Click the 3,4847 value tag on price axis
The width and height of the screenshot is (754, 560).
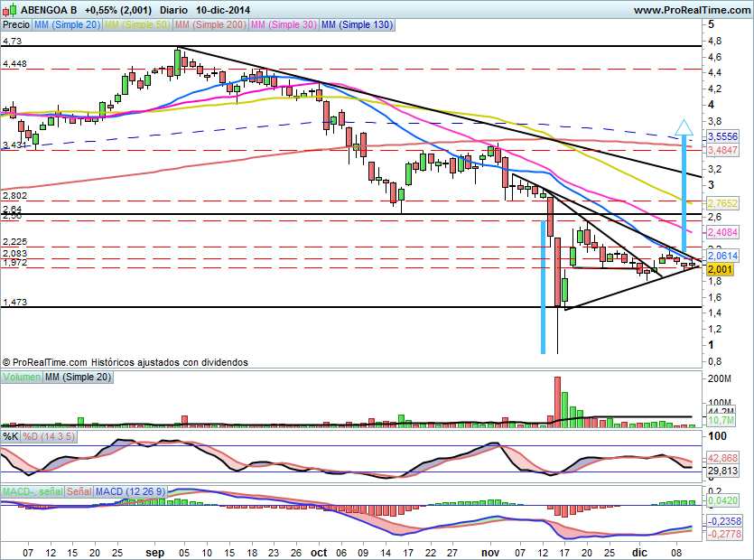(722, 150)
